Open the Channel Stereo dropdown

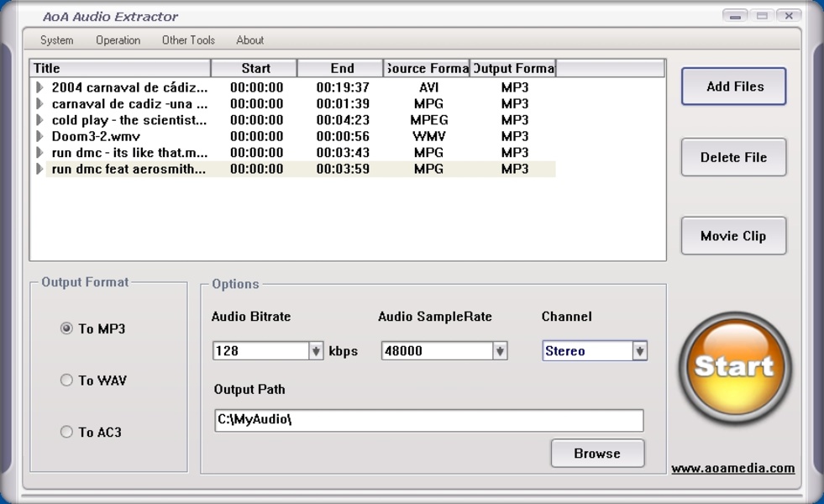pyautogui.click(x=639, y=351)
